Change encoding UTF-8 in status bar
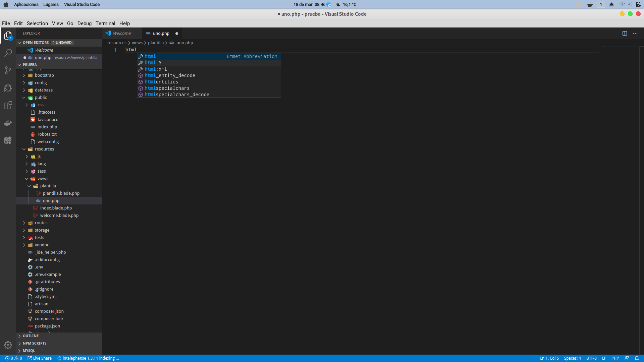 click(591, 358)
